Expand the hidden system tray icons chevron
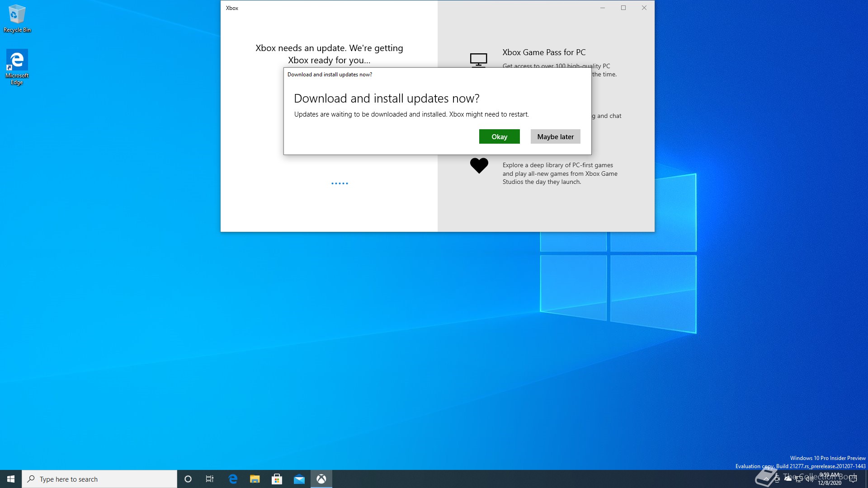868x488 pixels. [x=766, y=479]
